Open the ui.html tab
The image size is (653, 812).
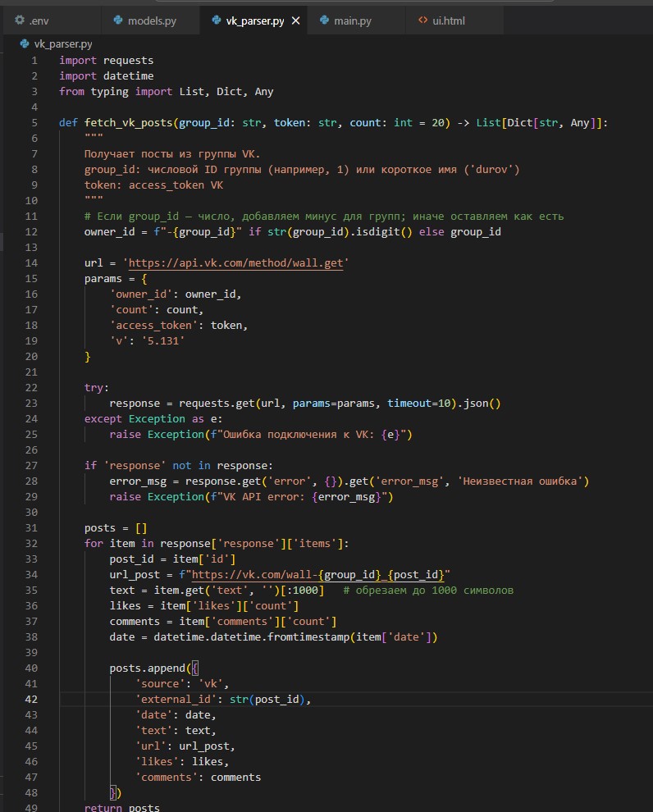point(448,21)
